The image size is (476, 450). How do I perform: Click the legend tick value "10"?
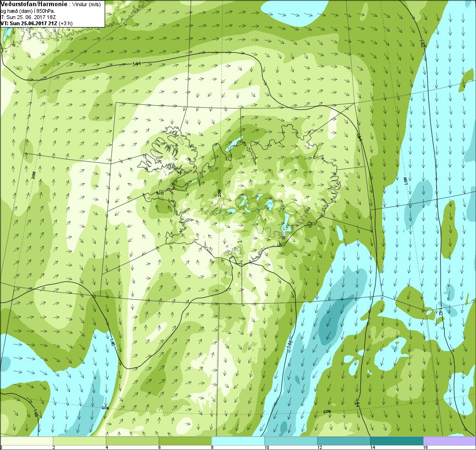(x=266, y=447)
